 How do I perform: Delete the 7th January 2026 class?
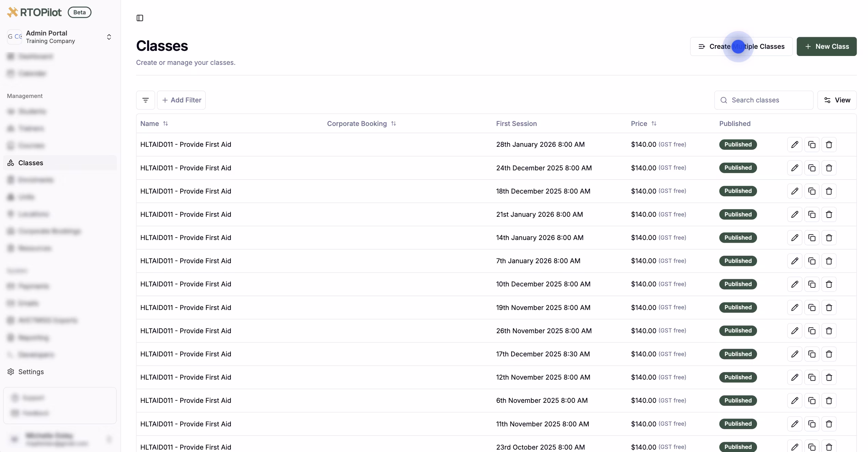click(829, 261)
